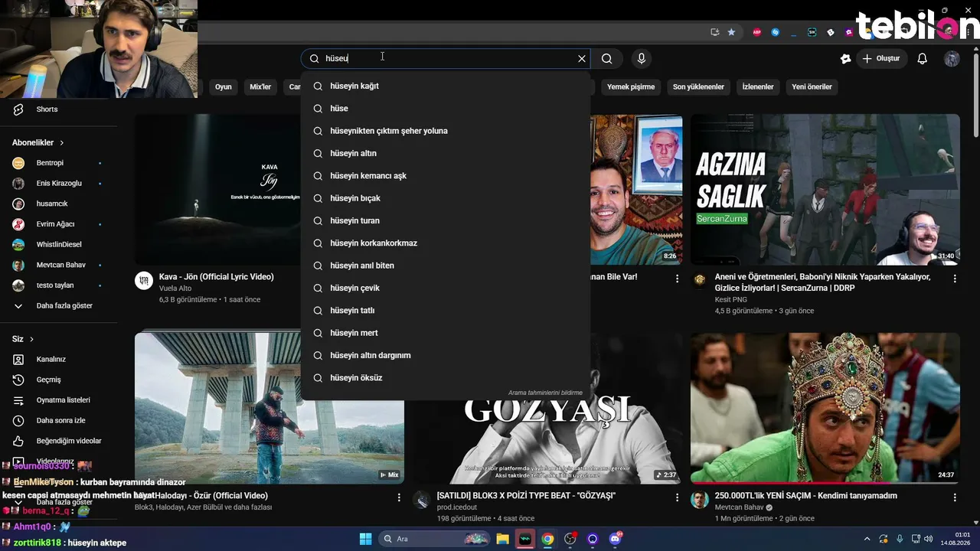Viewport: 980px width, 551px height.
Task: Select the Yemek pişirme filter chip
Action: (x=631, y=86)
